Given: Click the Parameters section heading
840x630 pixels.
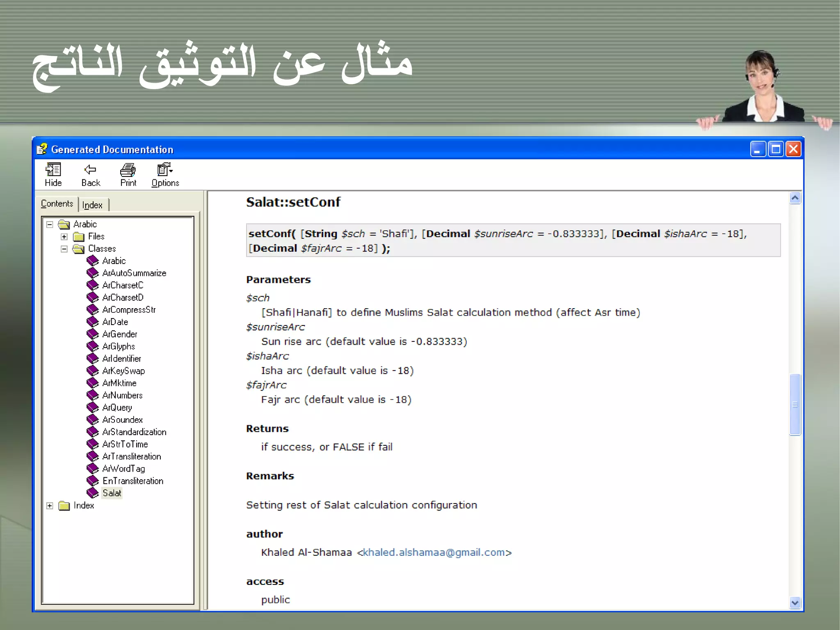Looking at the screenshot, I should click(x=278, y=279).
